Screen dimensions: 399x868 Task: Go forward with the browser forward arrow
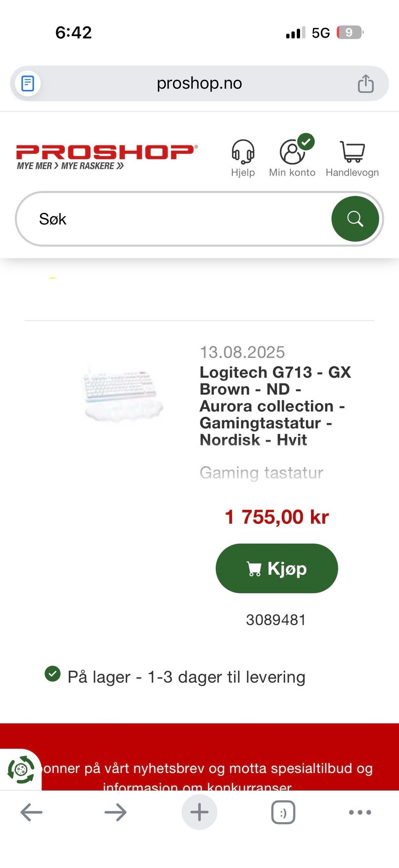coord(116,812)
